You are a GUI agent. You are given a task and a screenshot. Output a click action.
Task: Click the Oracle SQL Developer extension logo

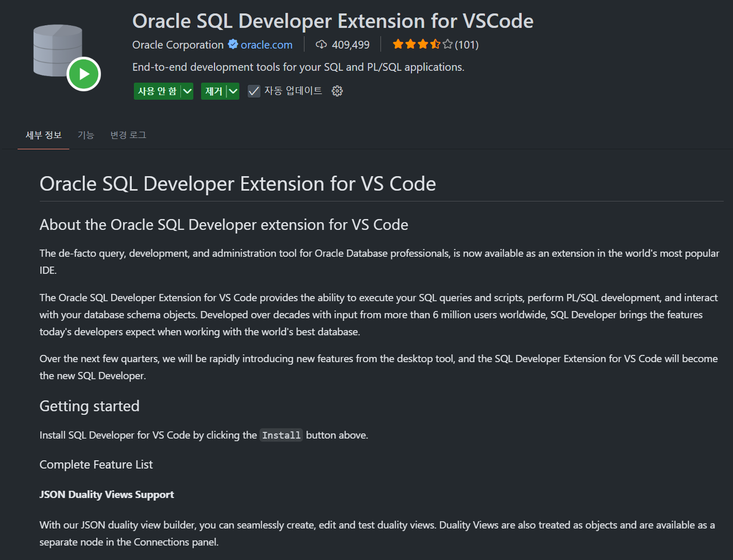[67, 57]
